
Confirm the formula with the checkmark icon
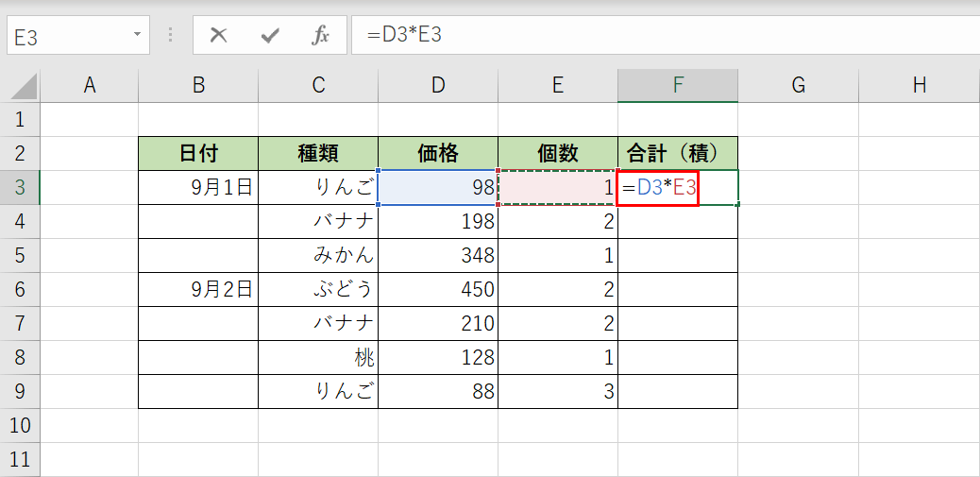coord(269,36)
